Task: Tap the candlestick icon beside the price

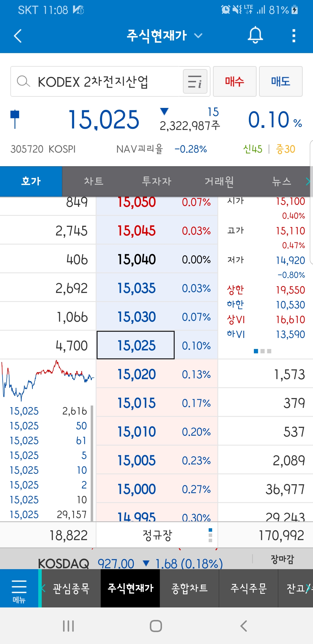Action: click(x=15, y=119)
